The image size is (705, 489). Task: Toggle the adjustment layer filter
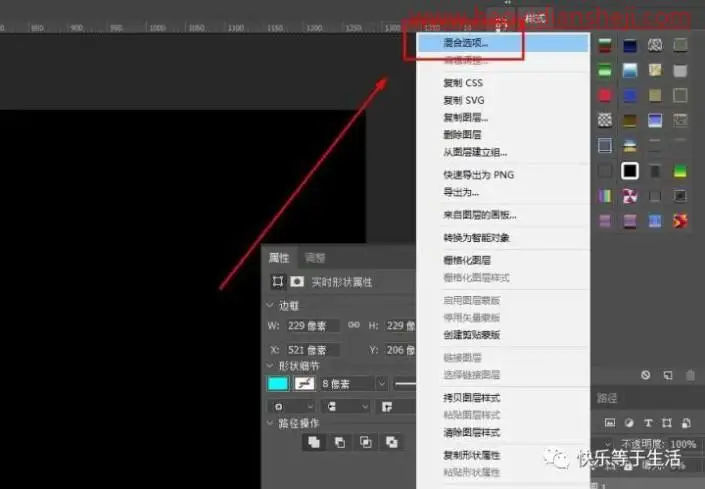point(629,423)
